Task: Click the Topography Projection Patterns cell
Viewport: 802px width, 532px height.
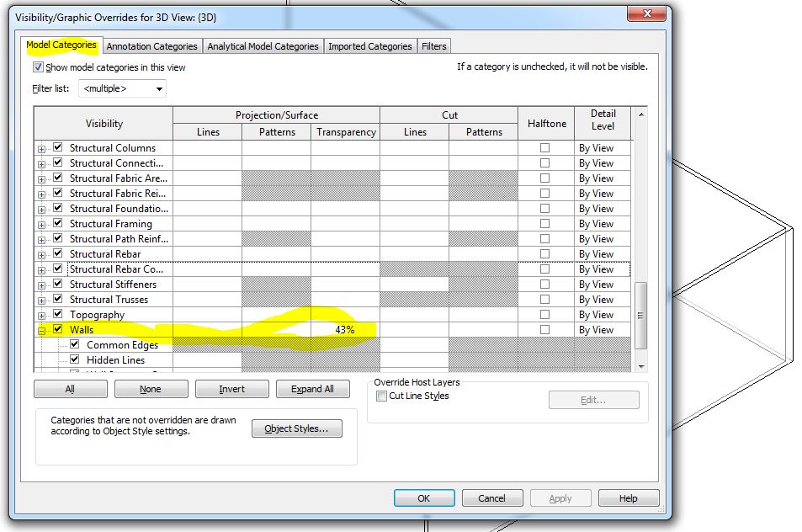Action: 277,315
